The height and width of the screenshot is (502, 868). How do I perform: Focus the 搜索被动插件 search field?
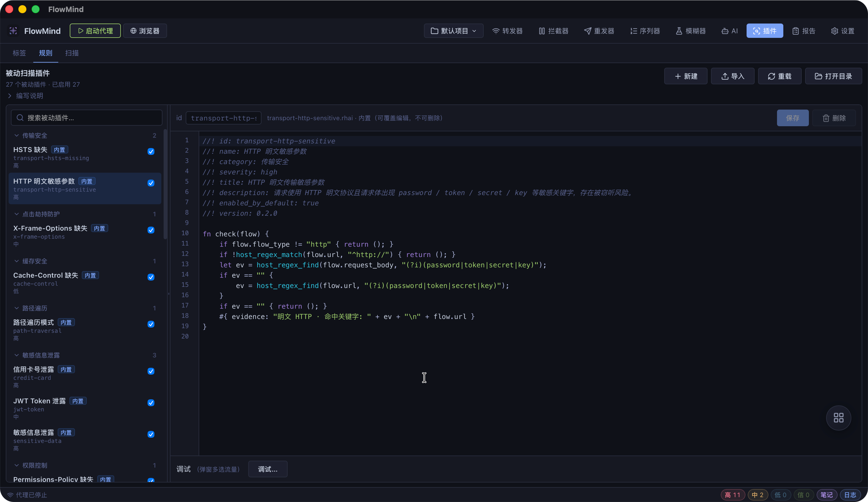coord(86,118)
